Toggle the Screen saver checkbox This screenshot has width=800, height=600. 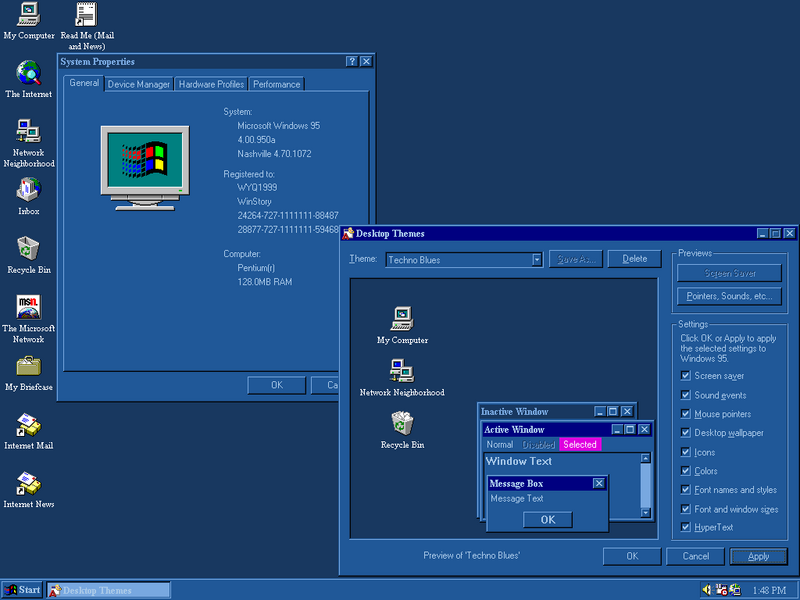tap(685, 376)
